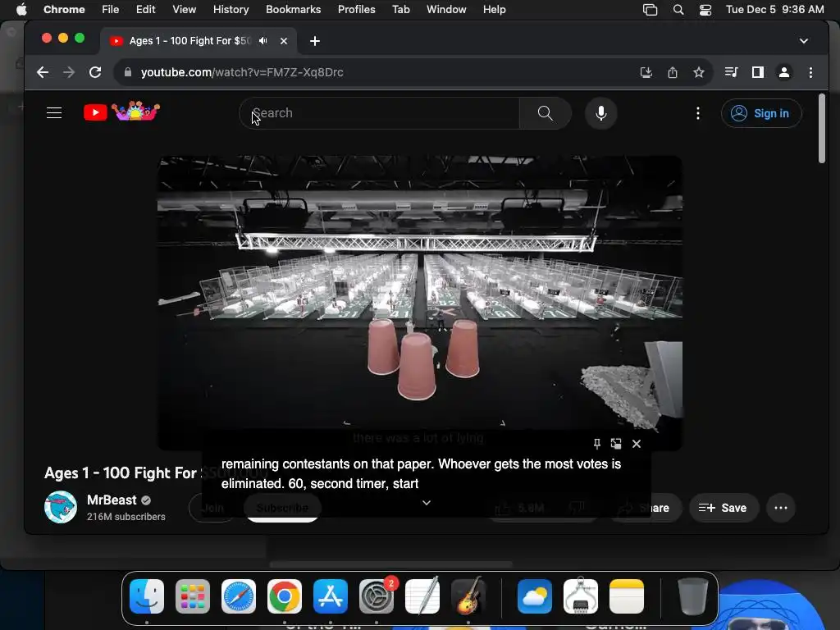Click the address bar URL

click(242, 72)
